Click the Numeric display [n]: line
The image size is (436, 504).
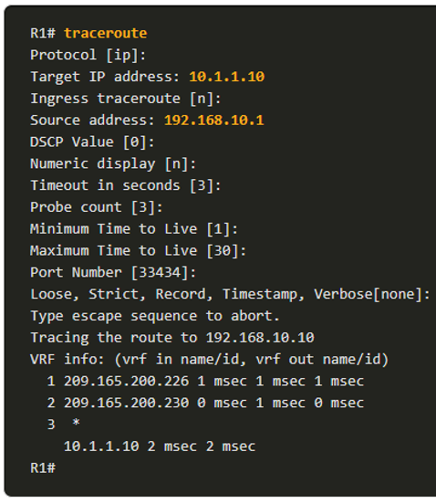113,164
